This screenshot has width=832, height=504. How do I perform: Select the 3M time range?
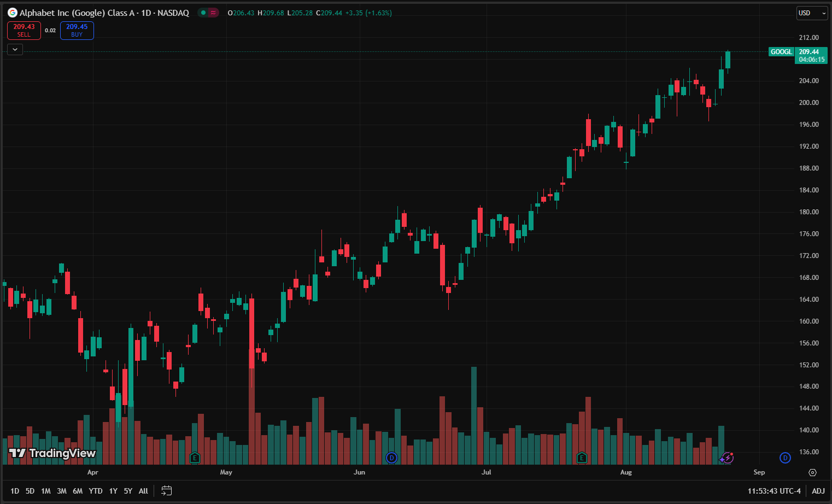[x=62, y=491]
